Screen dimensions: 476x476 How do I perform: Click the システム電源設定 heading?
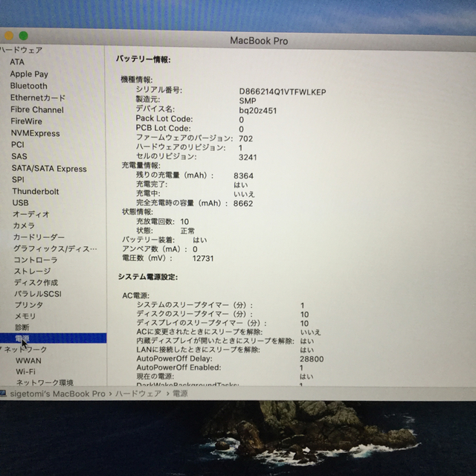point(148,277)
